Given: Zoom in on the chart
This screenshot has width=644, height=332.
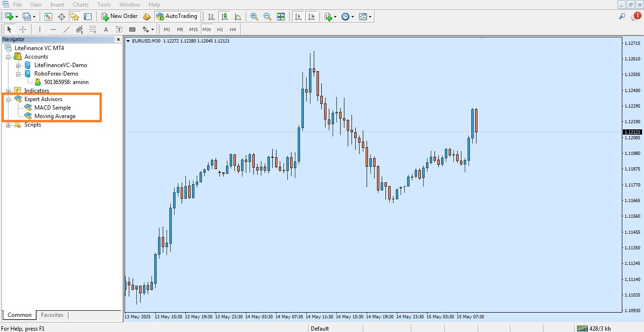Looking at the screenshot, I should click(254, 17).
